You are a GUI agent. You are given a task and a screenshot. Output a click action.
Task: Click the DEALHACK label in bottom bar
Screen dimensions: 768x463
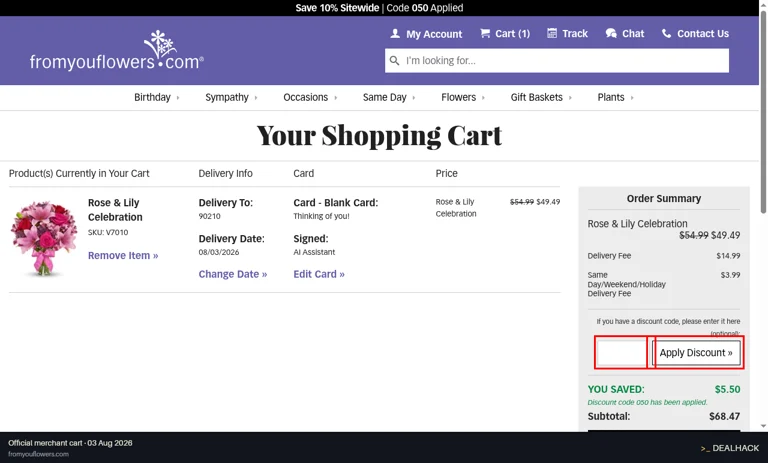click(730, 448)
